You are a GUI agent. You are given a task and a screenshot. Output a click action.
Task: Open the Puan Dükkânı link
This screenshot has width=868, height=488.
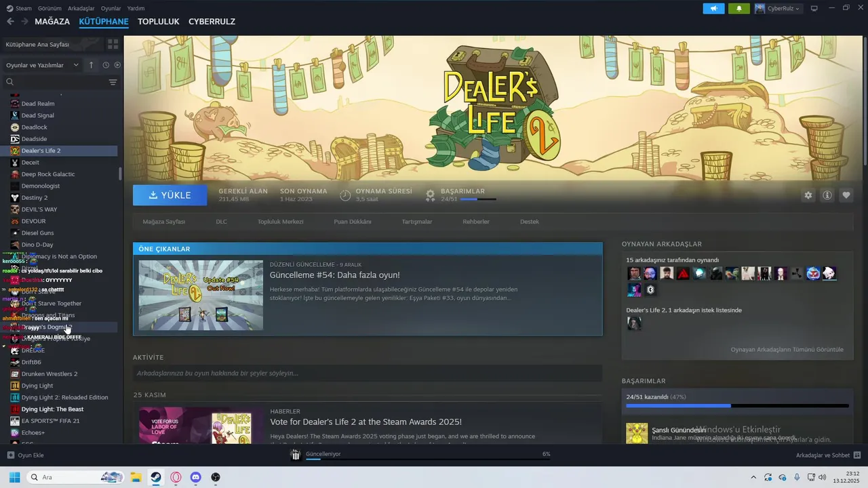pyautogui.click(x=353, y=222)
